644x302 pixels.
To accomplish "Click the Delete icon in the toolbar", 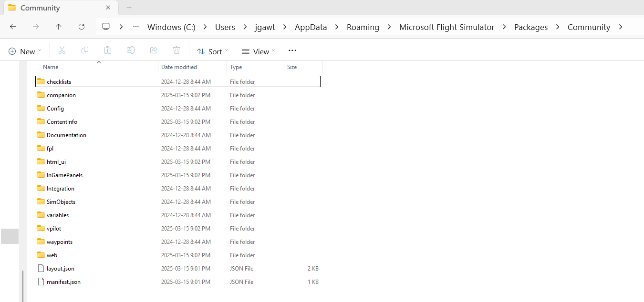I will 176,50.
